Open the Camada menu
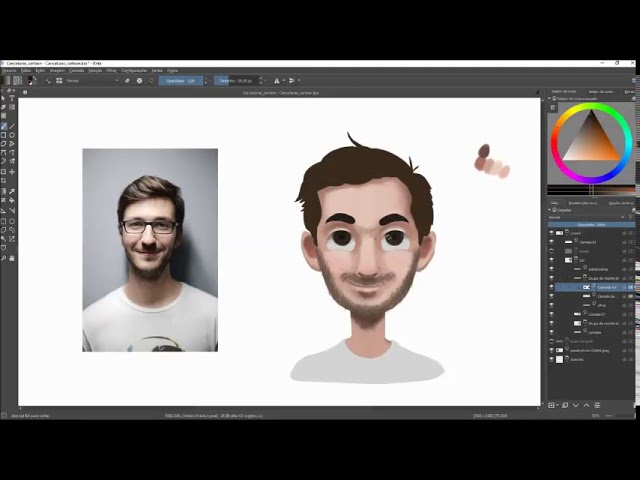Screen dimensions: 640x480 tap(76, 71)
